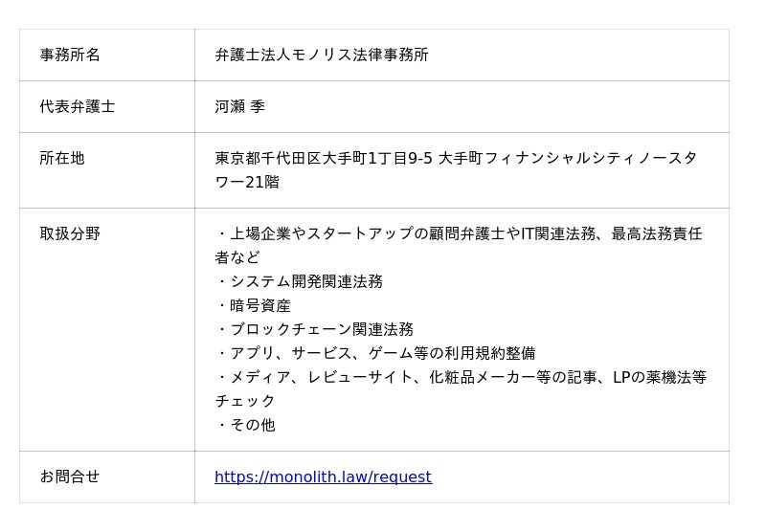Click the 代表弁護士 row label
The width and height of the screenshot is (766, 532).
[x=78, y=106]
